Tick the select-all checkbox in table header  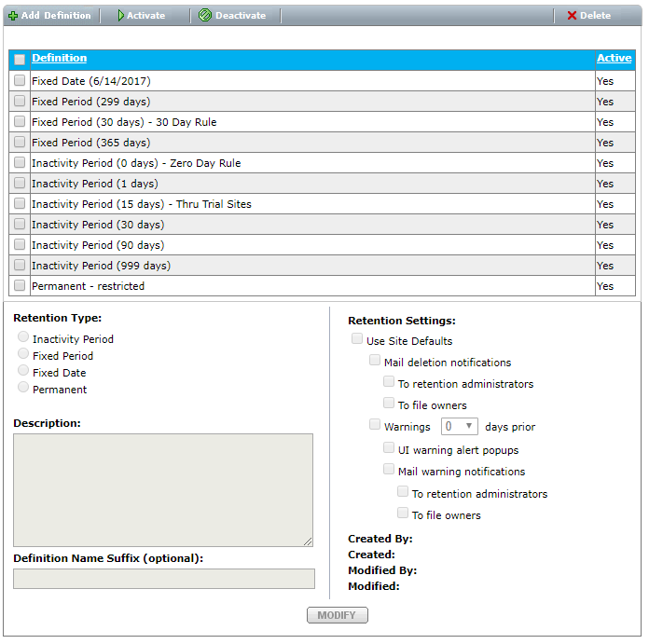[20, 60]
